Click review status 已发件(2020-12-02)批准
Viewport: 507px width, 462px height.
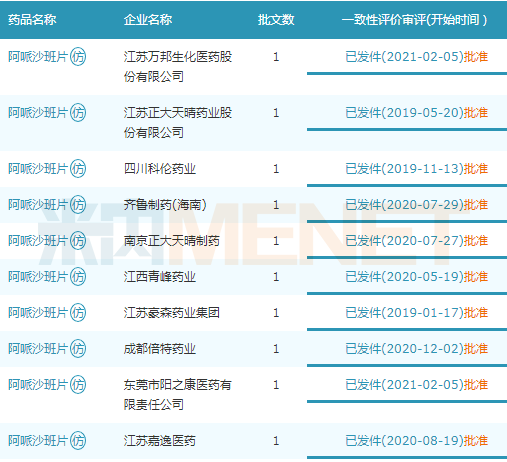[x=417, y=349]
